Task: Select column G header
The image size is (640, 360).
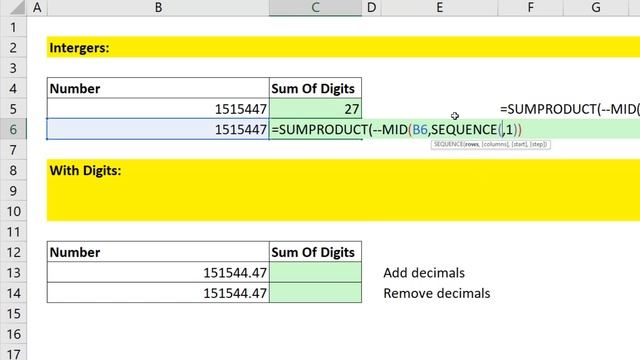Action: (x=596, y=7)
